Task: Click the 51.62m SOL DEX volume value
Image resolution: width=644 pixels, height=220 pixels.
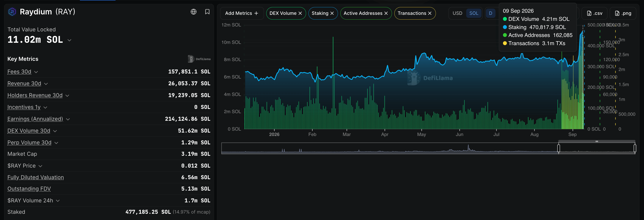Action: 194,131
